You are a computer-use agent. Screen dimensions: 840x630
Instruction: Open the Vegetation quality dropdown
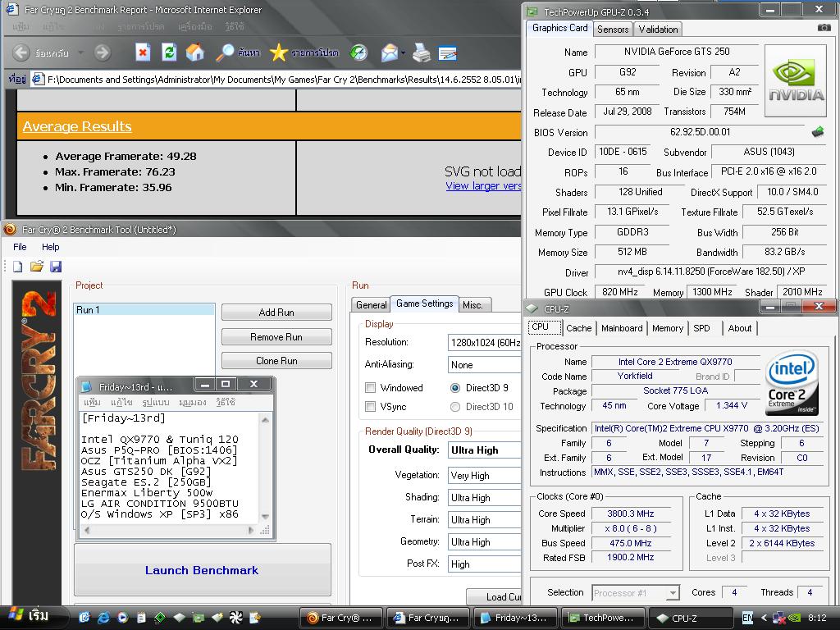point(484,475)
